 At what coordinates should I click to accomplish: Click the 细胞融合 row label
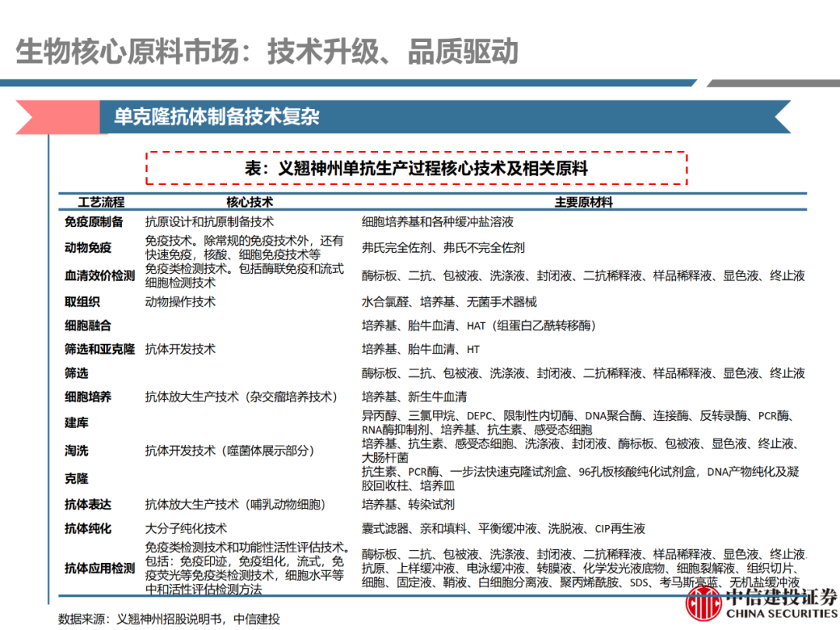tap(88, 326)
